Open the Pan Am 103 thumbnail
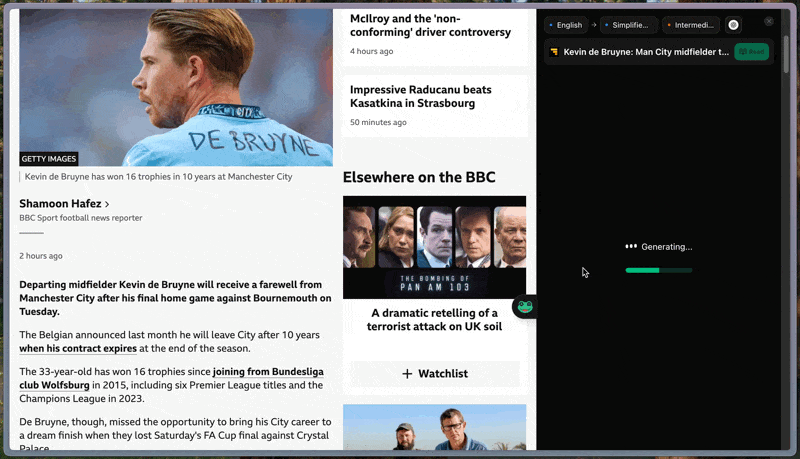The image size is (800, 459). point(434,247)
